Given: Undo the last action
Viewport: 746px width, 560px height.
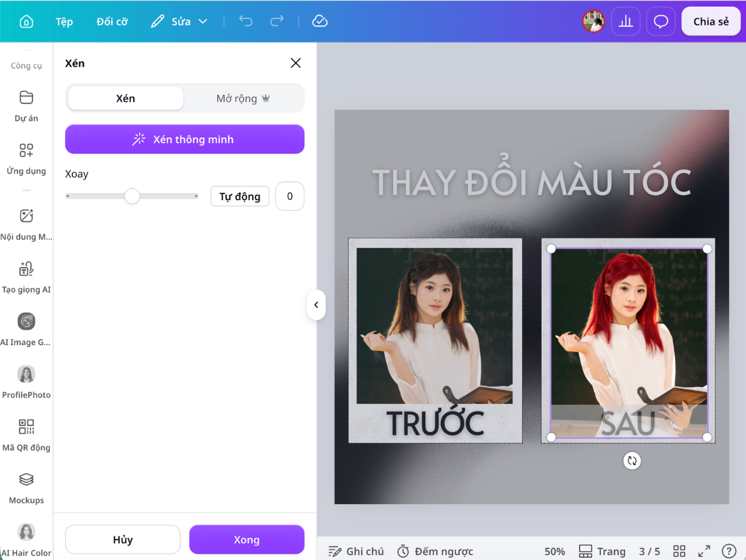Looking at the screenshot, I should click(x=246, y=21).
